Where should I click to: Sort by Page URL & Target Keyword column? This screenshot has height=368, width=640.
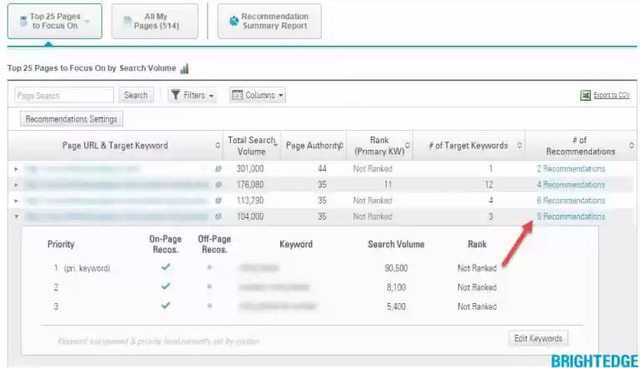pyautogui.click(x=115, y=146)
